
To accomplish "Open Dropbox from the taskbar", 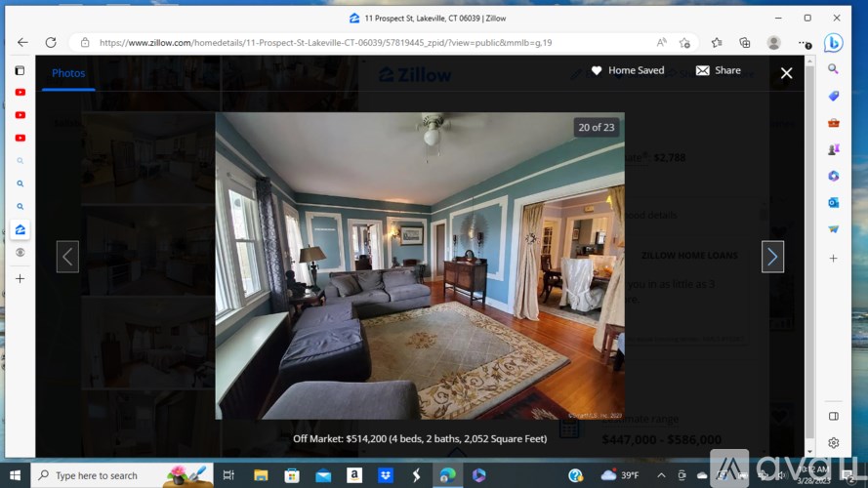I will tap(386, 475).
